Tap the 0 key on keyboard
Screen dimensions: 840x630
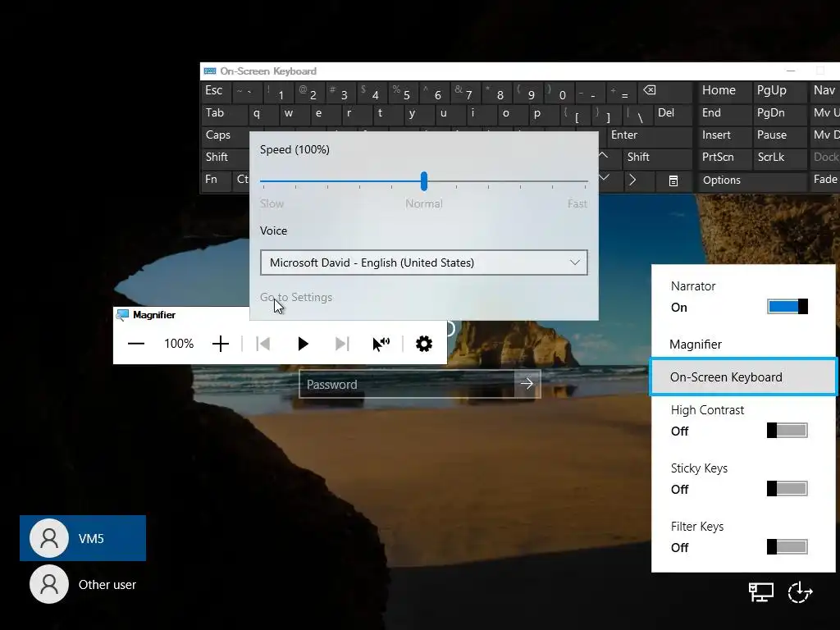pyautogui.click(x=559, y=92)
